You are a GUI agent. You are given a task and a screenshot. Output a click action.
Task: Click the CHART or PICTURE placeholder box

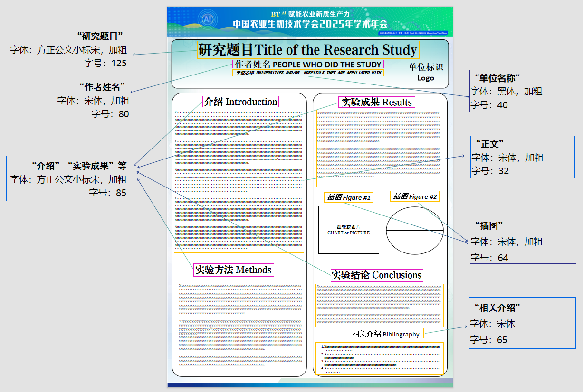[348, 230]
